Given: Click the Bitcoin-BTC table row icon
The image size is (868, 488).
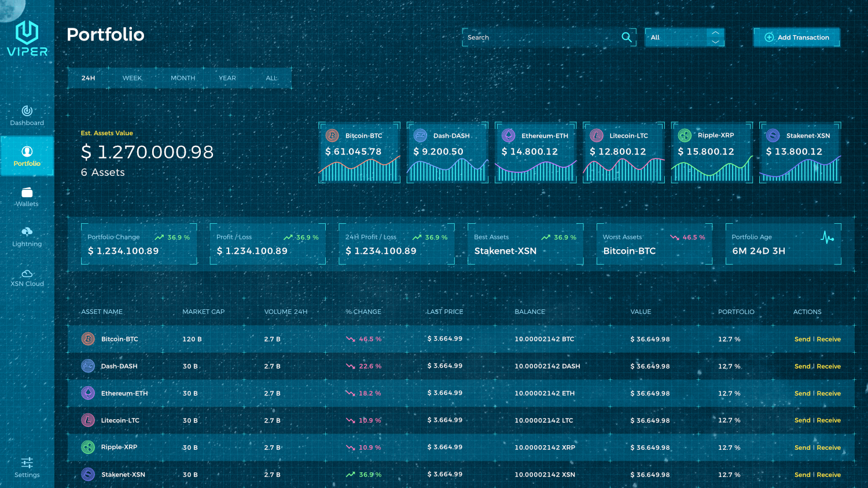Looking at the screenshot, I should pyautogui.click(x=88, y=339).
